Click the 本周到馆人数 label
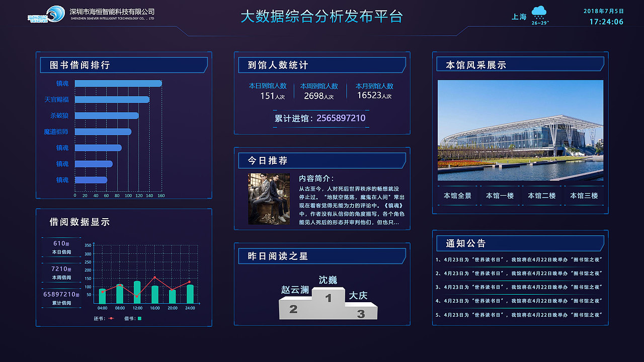The height and width of the screenshot is (362, 644). (319, 86)
